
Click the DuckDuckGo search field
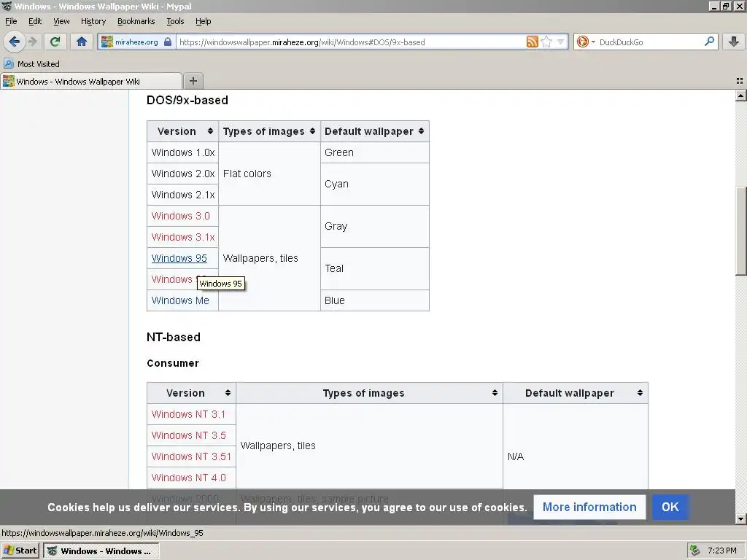650,42
